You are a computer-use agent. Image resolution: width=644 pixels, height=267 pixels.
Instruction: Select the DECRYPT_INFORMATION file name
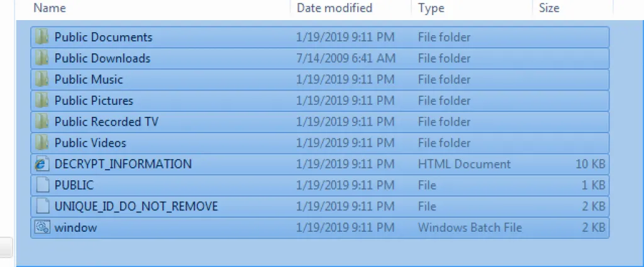(x=123, y=165)
